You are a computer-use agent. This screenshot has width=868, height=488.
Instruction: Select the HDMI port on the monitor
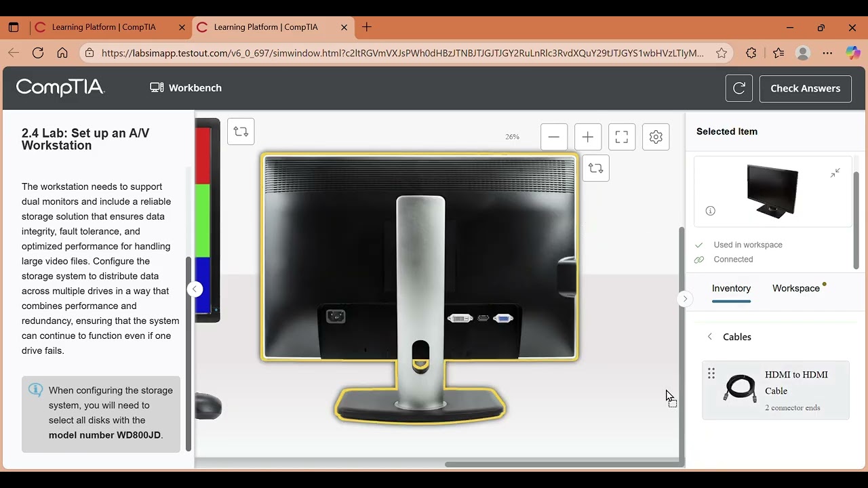(x=484, y=318)
